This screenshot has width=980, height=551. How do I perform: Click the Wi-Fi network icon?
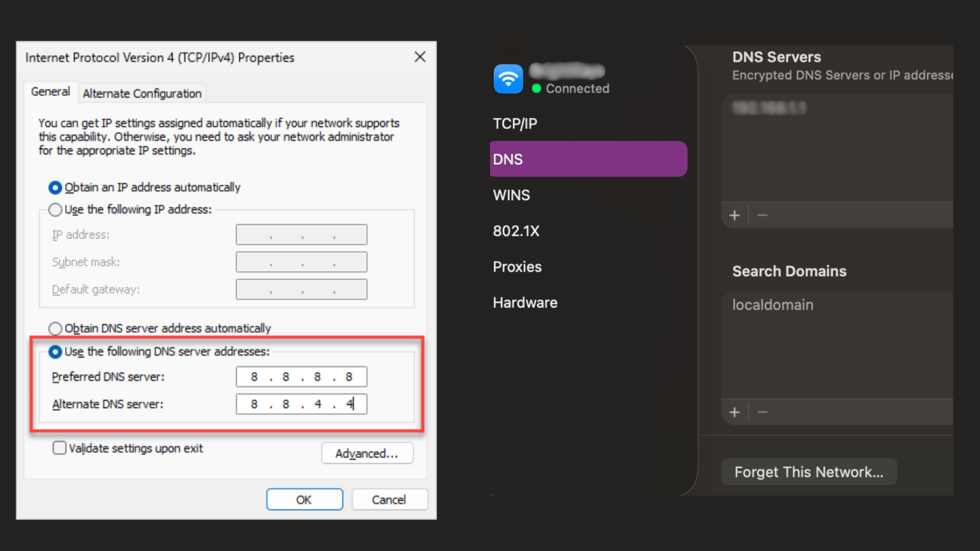point(508,79)
